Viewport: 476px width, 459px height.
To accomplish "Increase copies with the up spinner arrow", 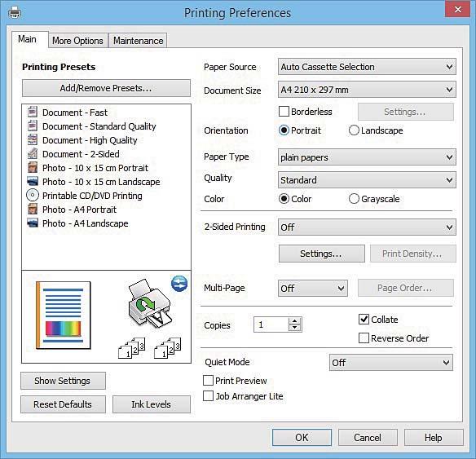I will pyautogui.click(x=294, y=321).
